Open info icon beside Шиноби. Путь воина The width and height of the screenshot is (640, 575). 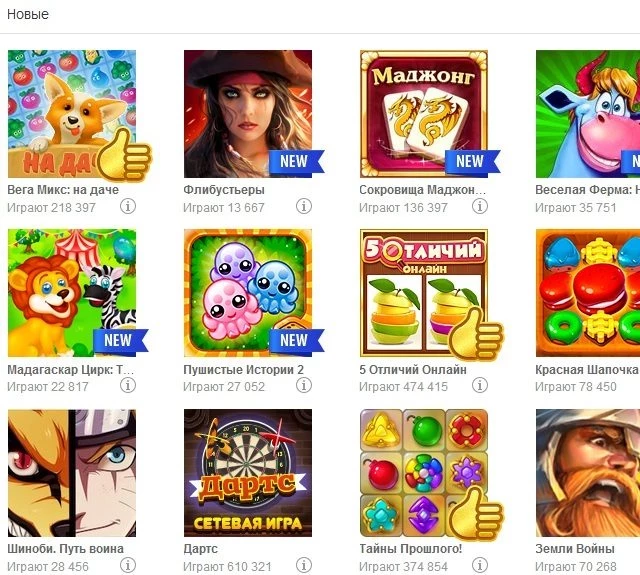point(128,565)
